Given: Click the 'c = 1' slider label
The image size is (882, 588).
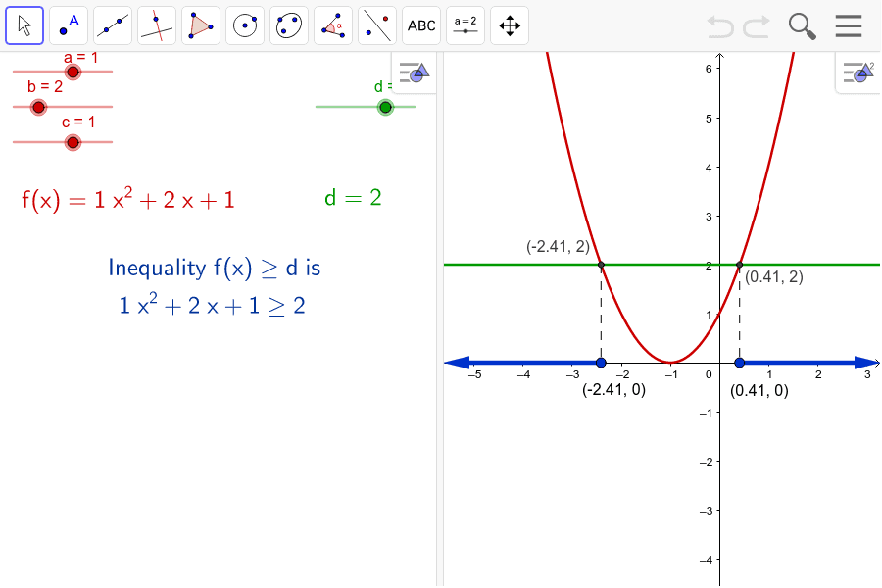Looking at the screenshot, I should click(x=78, y=122).
